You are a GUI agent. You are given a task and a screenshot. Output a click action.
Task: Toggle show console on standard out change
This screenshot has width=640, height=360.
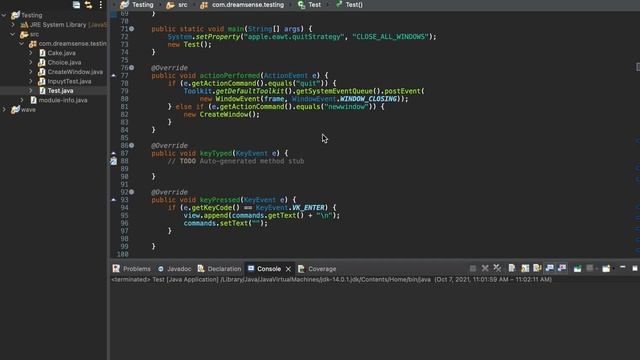point(550,268)
